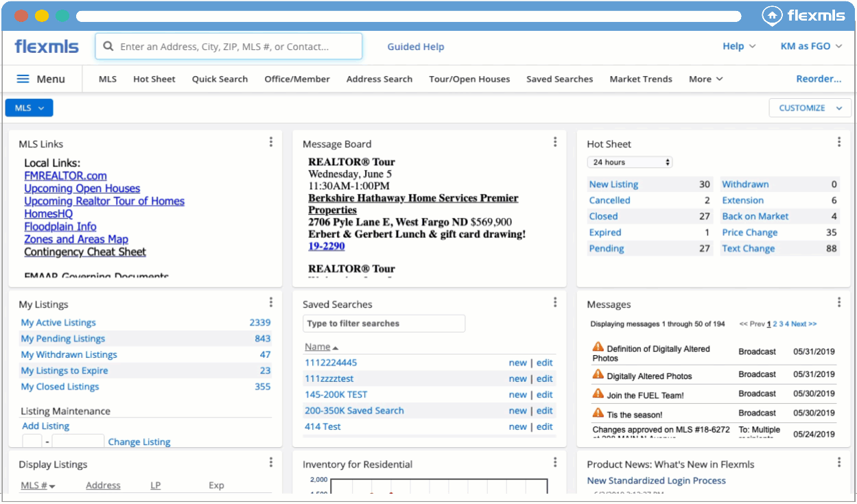This screenshot has height=504, width=857.
Task: Open the Quick Search menu item
Action: [220, 79]
